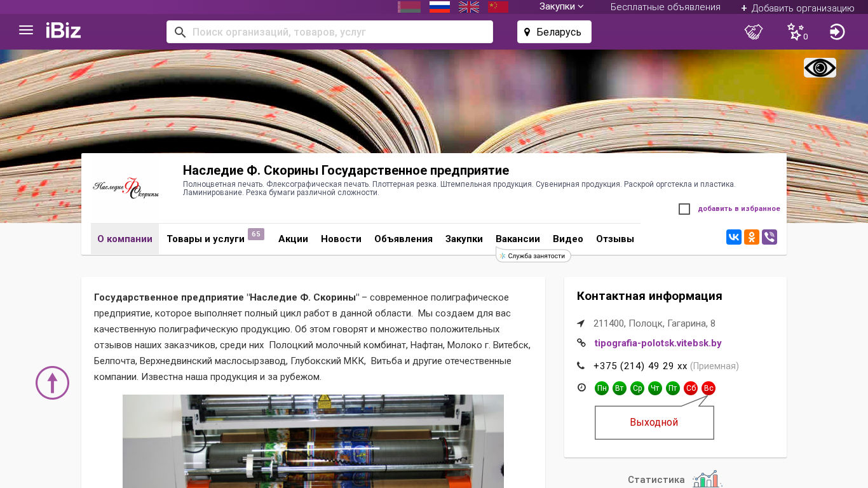This screenshot has height=488, width=868.
Task: Click the добавить в избранное label
Action: [x=739, y=208]
